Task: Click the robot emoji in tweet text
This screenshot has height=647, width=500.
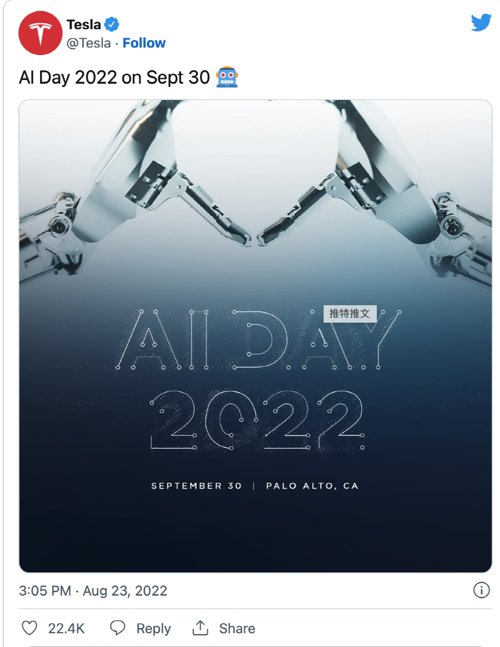Action: (x=227, y=77)
